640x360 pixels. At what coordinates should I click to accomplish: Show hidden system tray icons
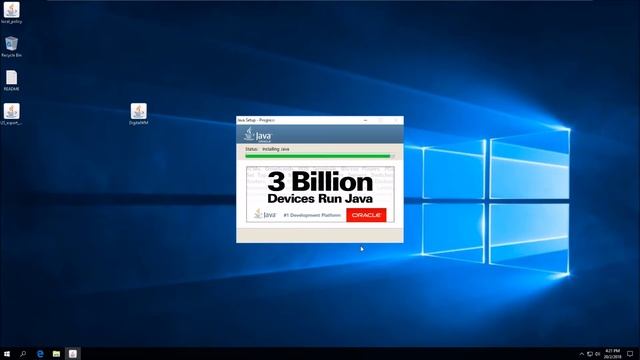[582, 354]
